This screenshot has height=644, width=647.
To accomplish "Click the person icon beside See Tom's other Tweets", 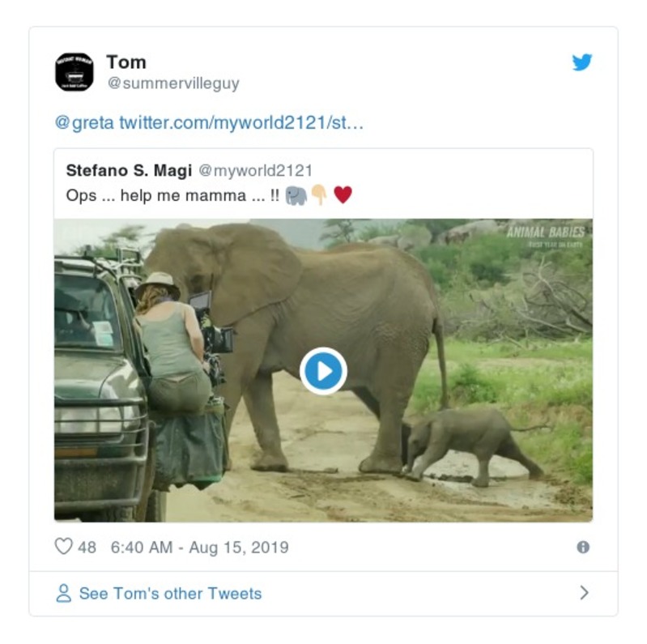I will click(x=63, y=594).
